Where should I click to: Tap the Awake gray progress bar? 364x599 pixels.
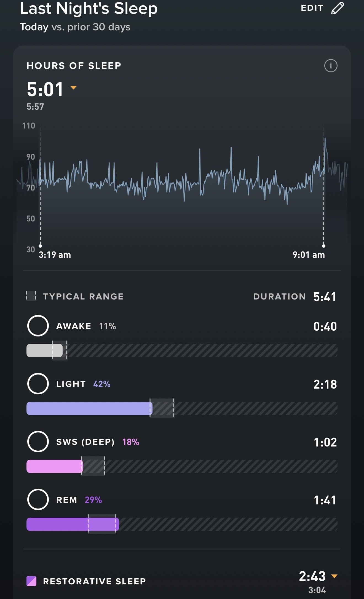(x=44, y=351)
